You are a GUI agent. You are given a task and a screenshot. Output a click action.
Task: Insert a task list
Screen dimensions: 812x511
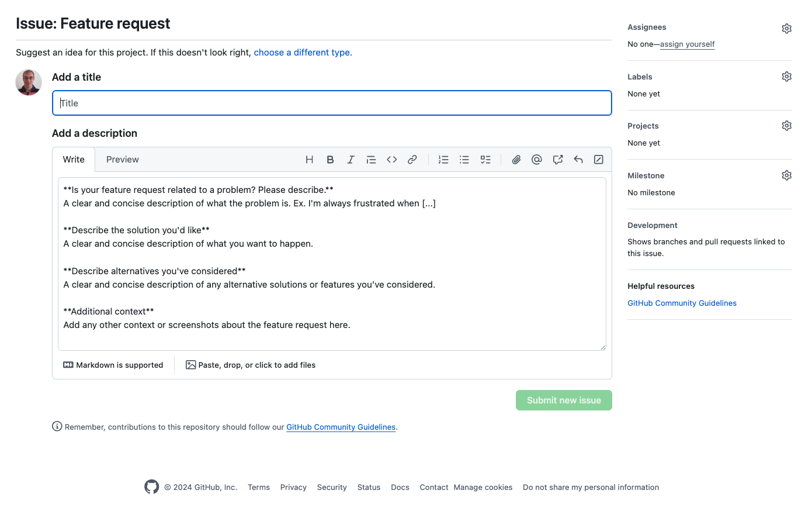click(485, 160)
